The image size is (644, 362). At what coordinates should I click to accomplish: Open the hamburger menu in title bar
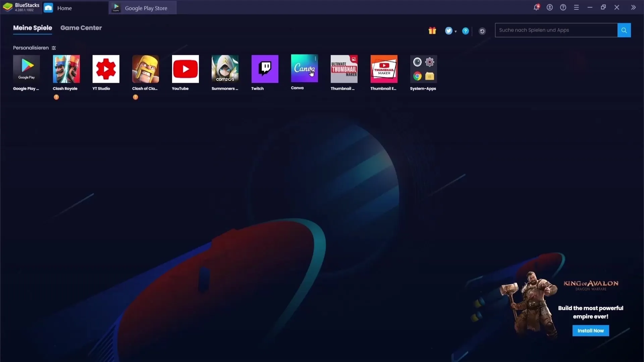[x=577, y=7]
